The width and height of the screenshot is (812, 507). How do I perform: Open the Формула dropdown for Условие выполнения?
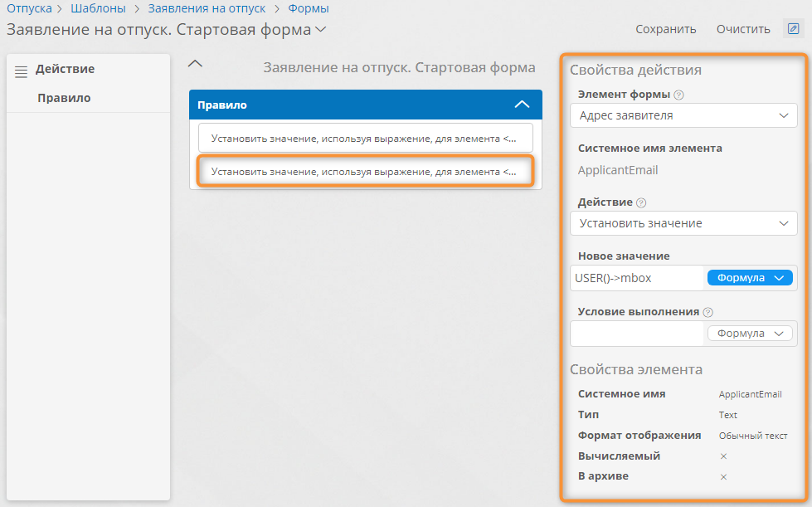[750, 334]
